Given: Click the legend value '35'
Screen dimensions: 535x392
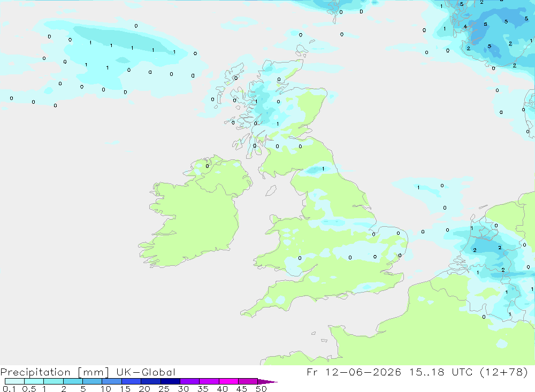Looking at the screenshot, I should click(x=203, y=389).
